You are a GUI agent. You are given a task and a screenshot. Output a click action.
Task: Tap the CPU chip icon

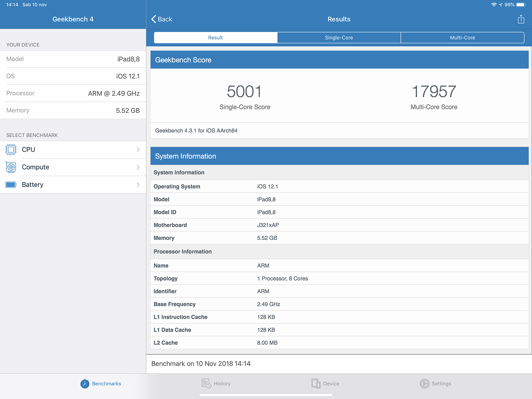(11, 150)
